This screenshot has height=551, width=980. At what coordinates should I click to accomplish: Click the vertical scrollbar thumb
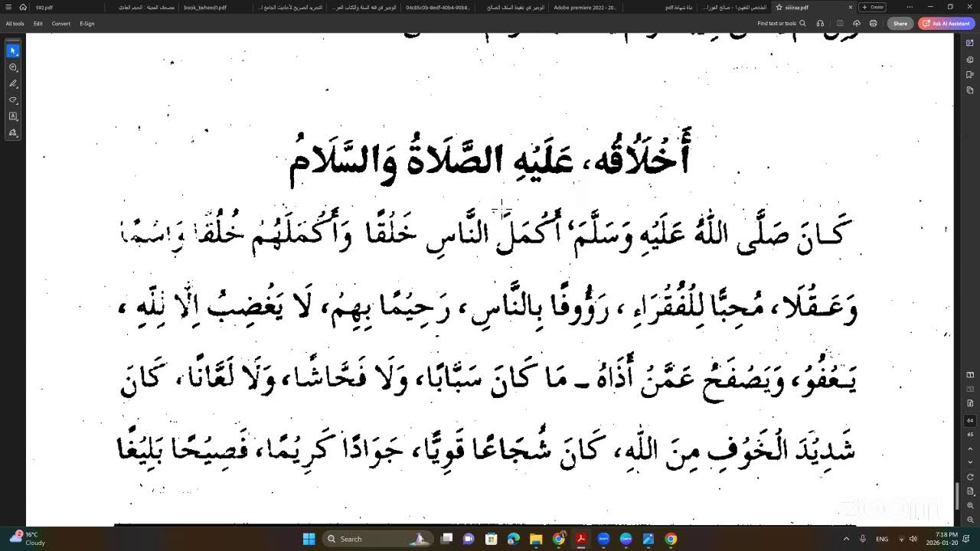coord(957,496)
